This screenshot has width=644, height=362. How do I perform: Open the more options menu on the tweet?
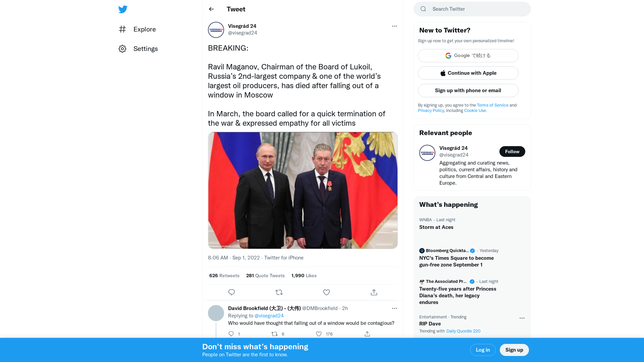click(x=394, y=26)
